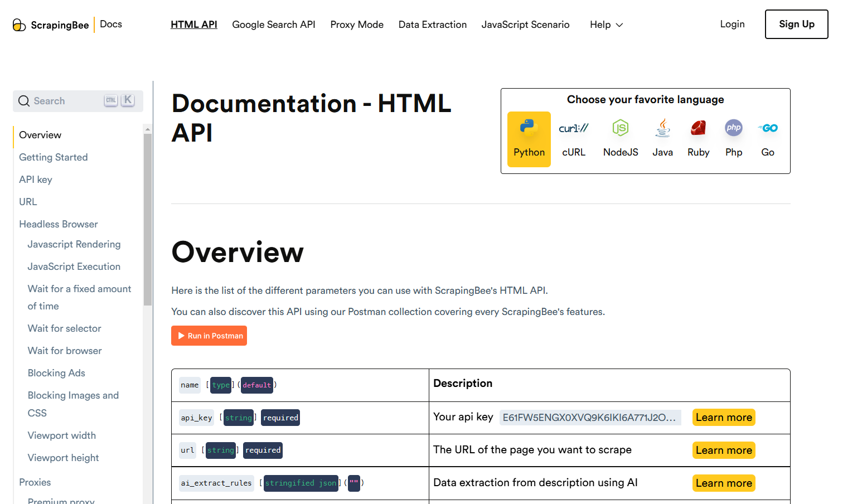Open Viewport height sidebar item
867x504 pixels.
(64, 458)
